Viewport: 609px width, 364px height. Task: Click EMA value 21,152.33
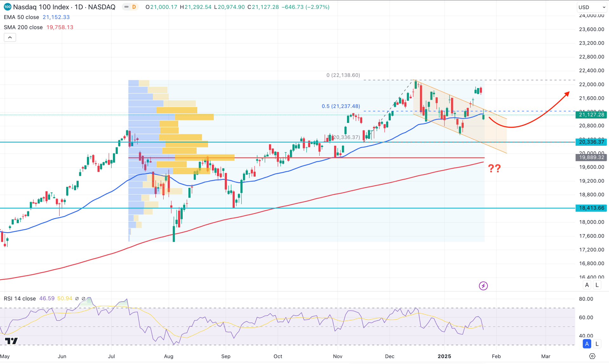56,17
